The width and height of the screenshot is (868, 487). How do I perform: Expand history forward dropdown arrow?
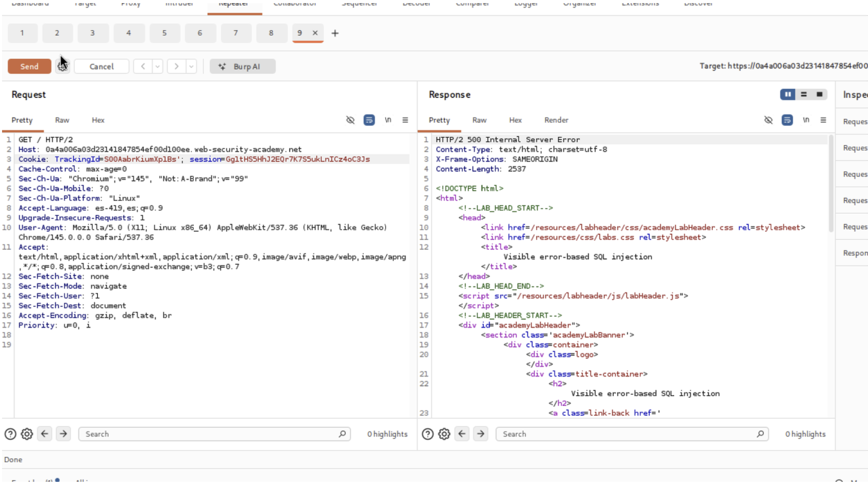191,67
